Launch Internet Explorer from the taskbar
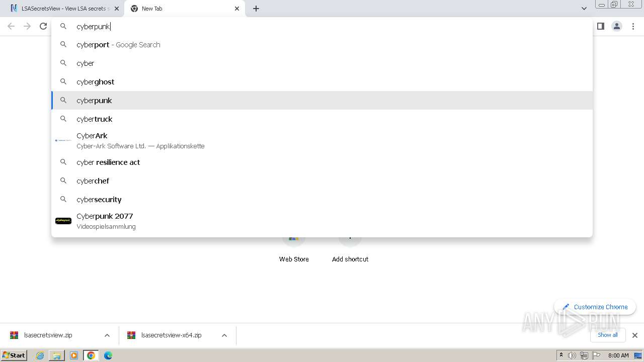Viewport: 644px width, 362px height. (x=40, y=355)
